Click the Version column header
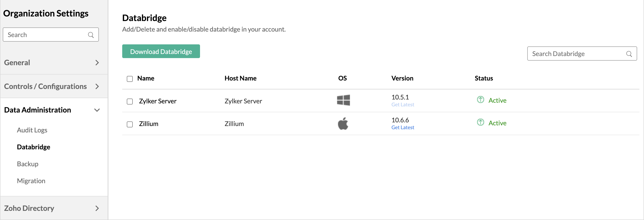The image size is (644, 220). click(x=402, y=78)
